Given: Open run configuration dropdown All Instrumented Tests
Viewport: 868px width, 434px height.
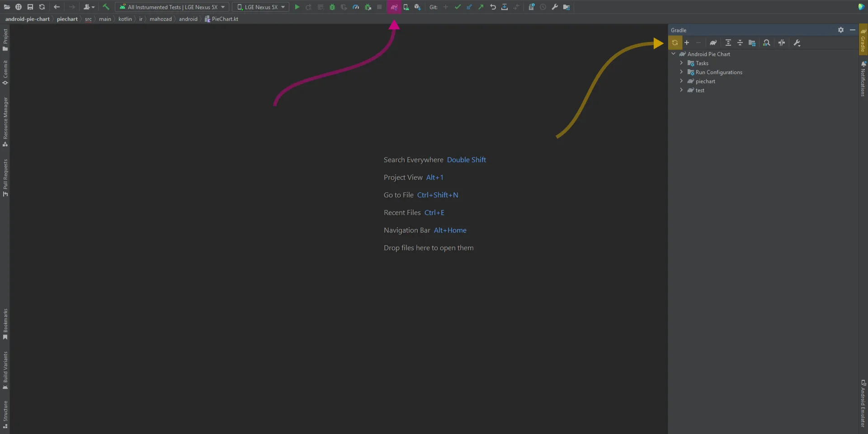Looking at the screenshot, I should click(172, 7).
